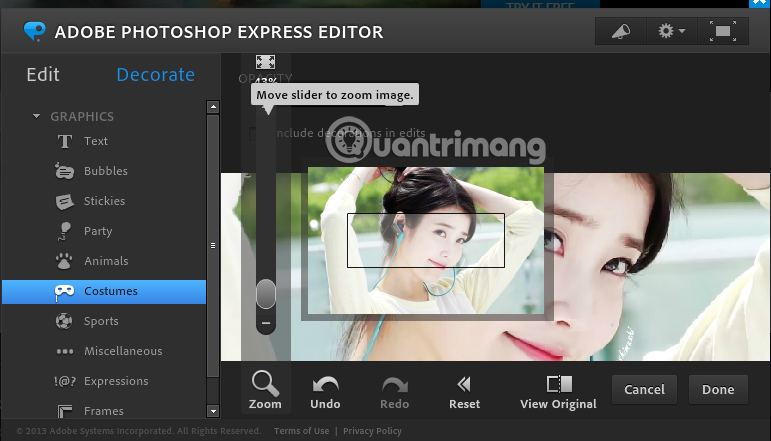Click the sidebar scrollbar thumb

(213, 246)
